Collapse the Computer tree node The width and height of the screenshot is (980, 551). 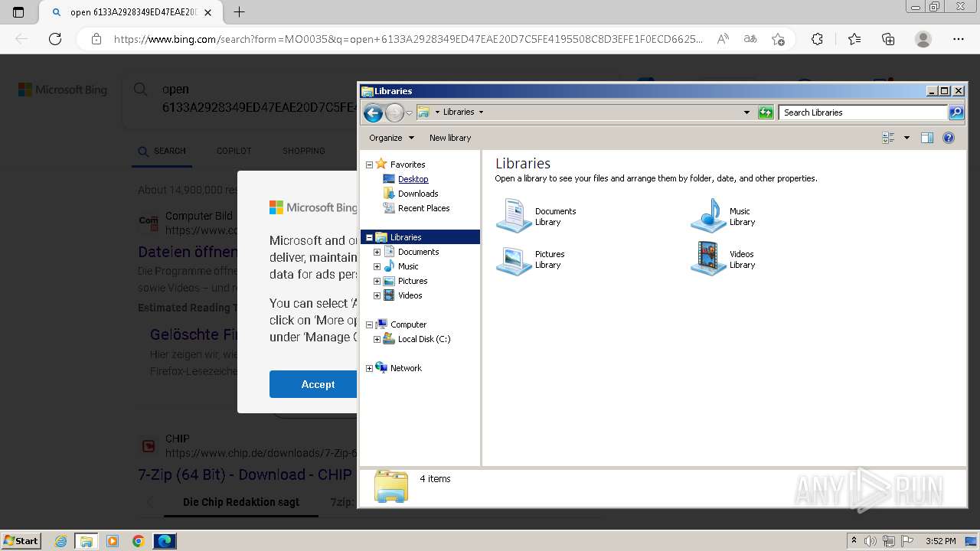point(369,324)
